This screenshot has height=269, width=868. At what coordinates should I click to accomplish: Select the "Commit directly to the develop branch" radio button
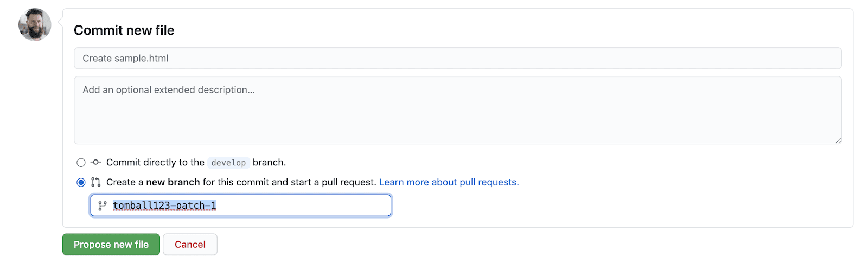point(81,163)
